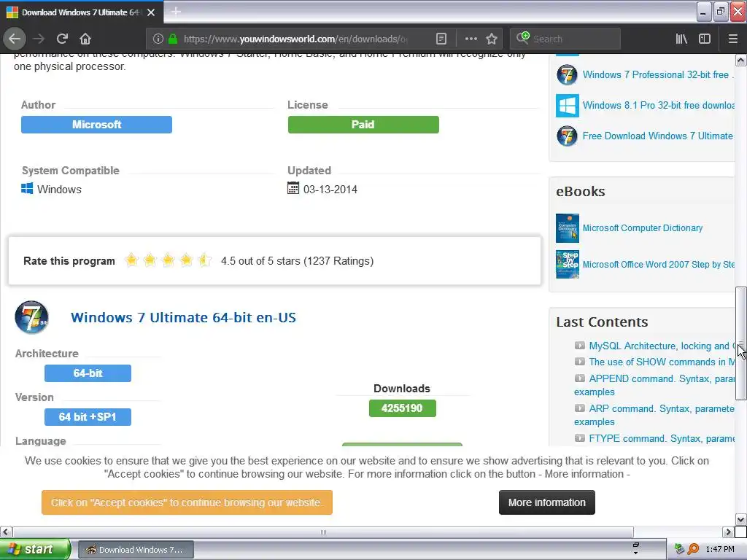Open page actions three-dot menu
This screenshot has height=560, width=747.
tap(471, 39)
